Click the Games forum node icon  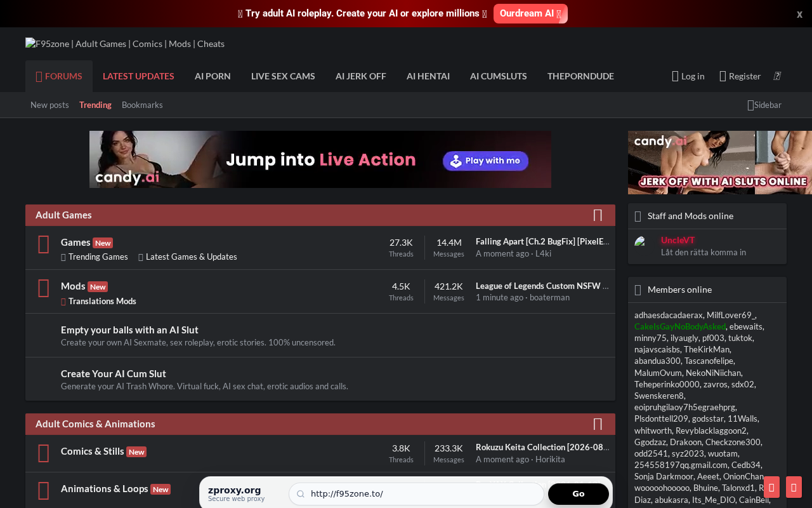pos(44,244)
